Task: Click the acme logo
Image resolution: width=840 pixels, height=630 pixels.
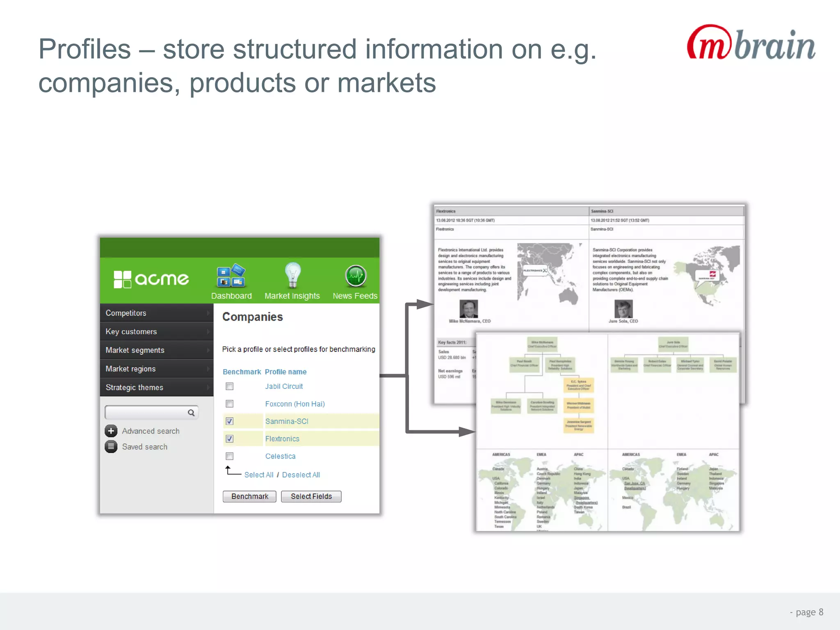Action: click(x=151, y=279)
